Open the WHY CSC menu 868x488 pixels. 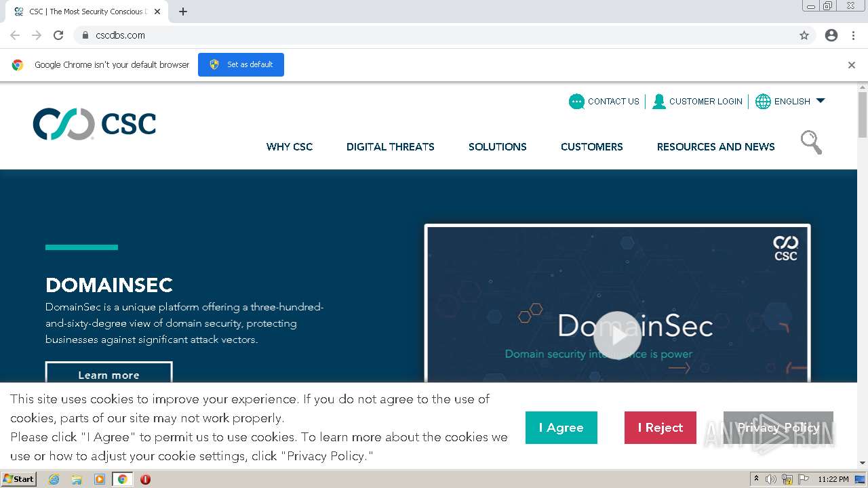pyautogui.click(x=290, y=146)
